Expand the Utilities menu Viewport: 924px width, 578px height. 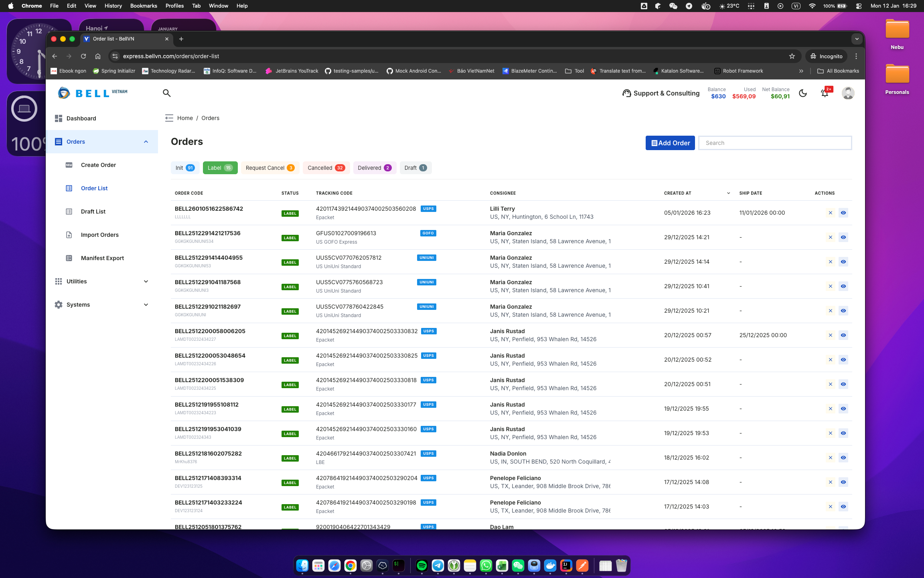[146, 281]
